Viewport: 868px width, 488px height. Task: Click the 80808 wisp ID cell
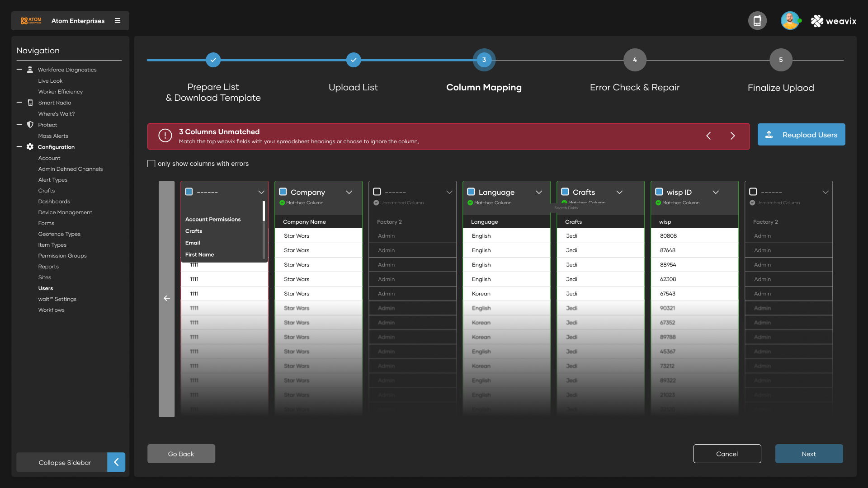point(694,236)
